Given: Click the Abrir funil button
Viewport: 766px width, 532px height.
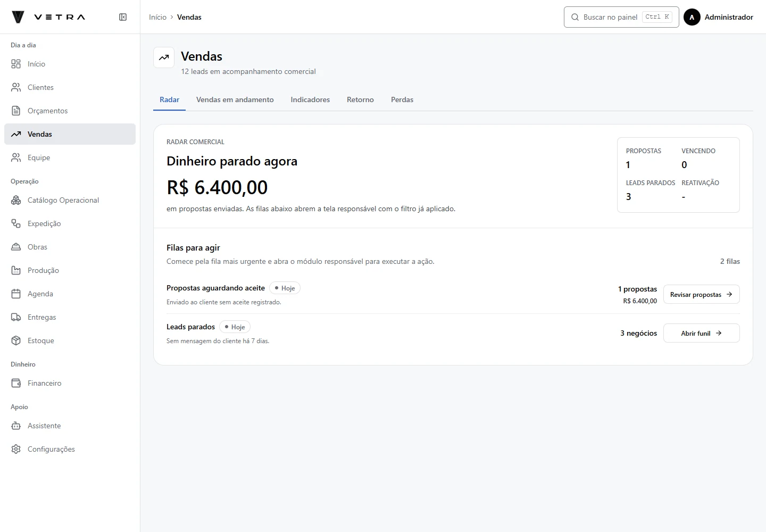Looking at the screenshot, I should pos(701,333).
